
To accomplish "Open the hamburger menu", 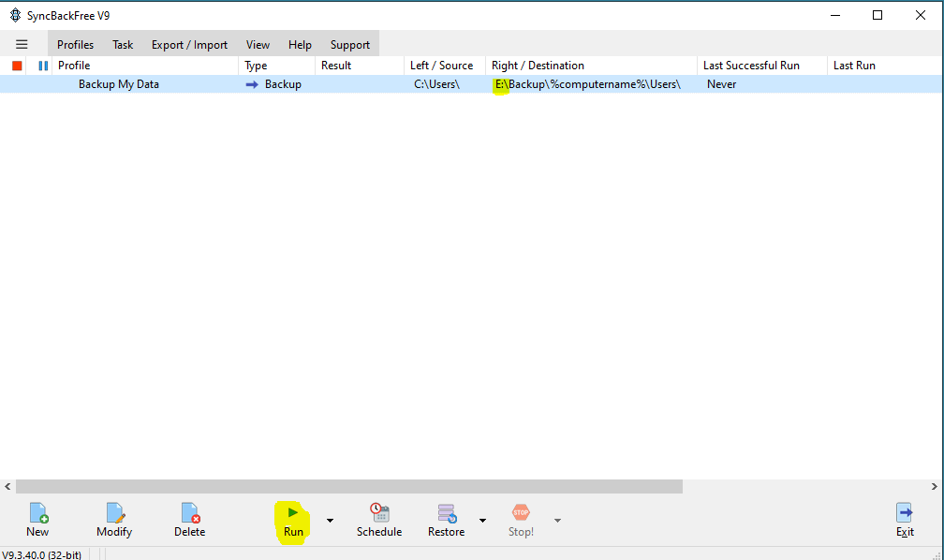I will (22, 44).
